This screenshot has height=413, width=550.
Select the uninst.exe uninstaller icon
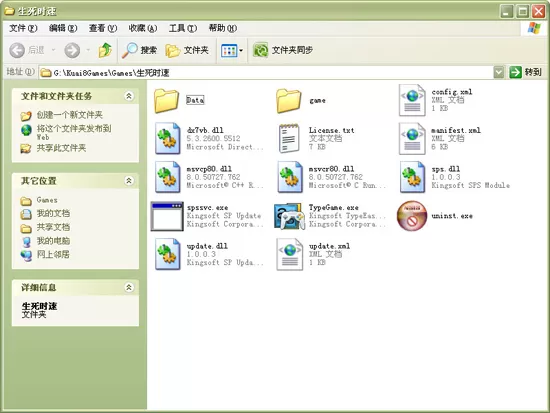[x=412, y=216]
